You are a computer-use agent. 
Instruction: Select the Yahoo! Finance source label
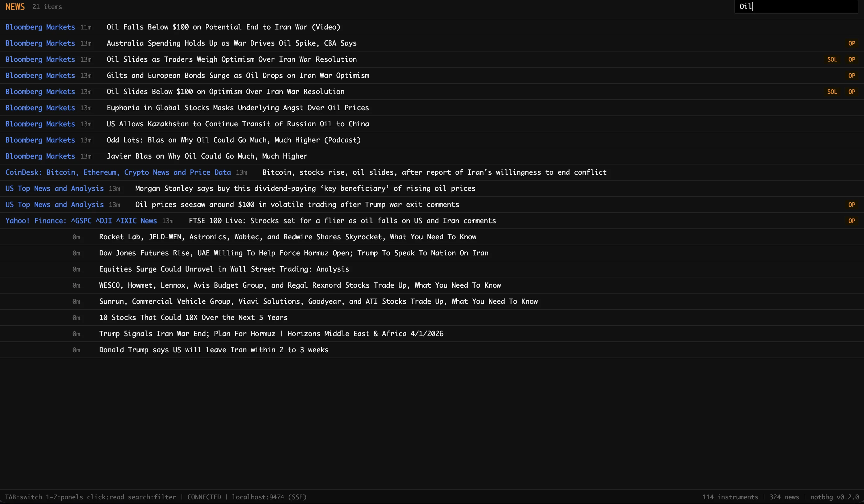[x=81, y=220]
